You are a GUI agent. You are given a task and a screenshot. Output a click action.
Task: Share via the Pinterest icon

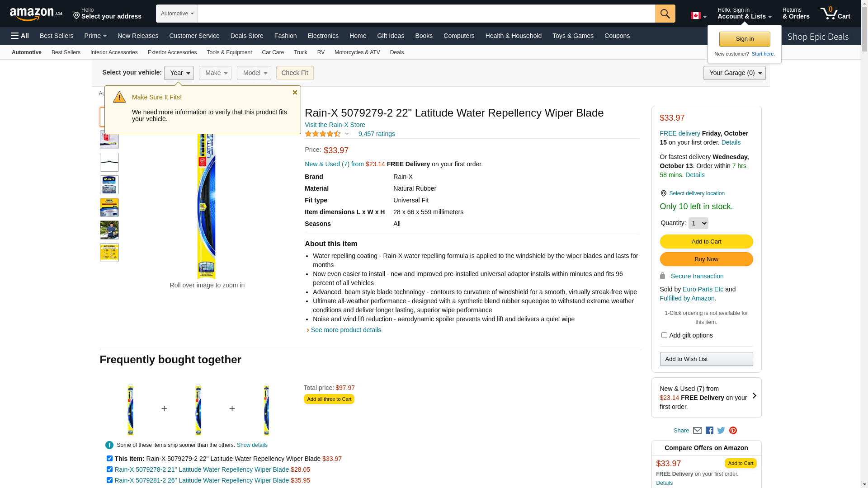click(x=733, y=431)
